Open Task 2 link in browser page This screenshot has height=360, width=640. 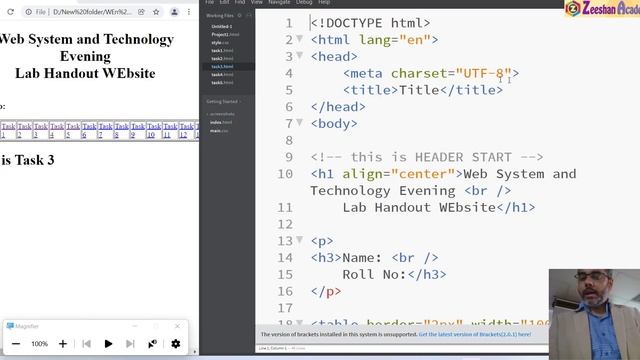point(24,130)
